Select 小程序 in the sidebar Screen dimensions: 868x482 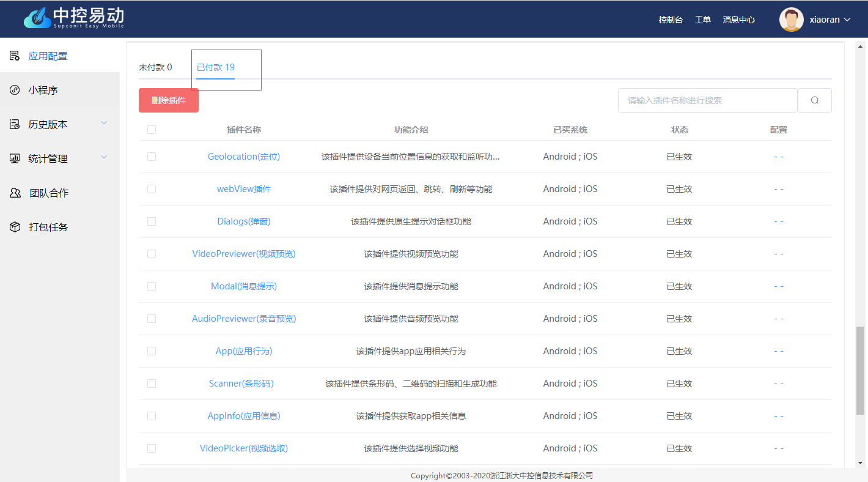coord(60,90)
